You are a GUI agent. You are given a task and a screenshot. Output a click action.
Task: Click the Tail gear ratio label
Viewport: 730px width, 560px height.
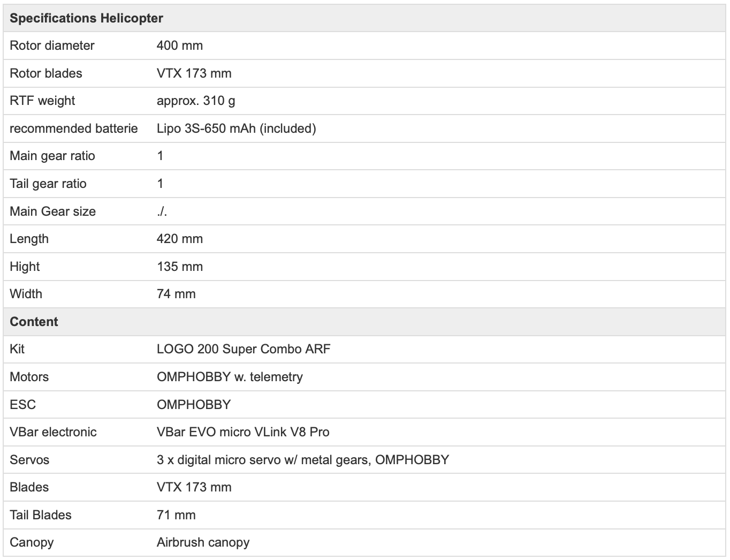pyautogui.click(x=48, y=184)
